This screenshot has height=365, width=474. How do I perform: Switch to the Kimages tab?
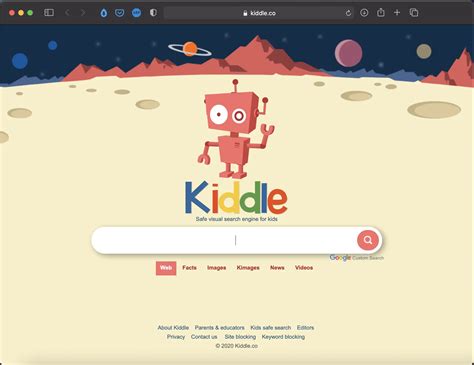pos(248,268)
